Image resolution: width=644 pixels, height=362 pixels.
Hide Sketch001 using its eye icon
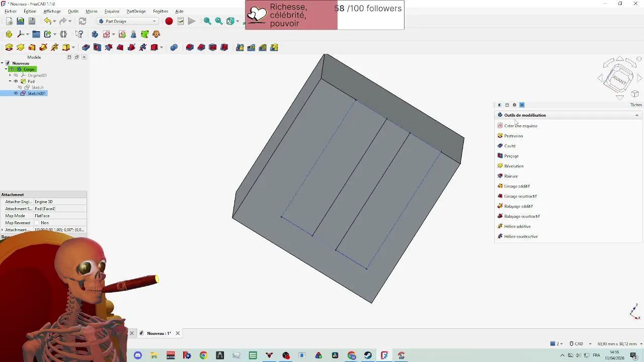coord(16,94)
